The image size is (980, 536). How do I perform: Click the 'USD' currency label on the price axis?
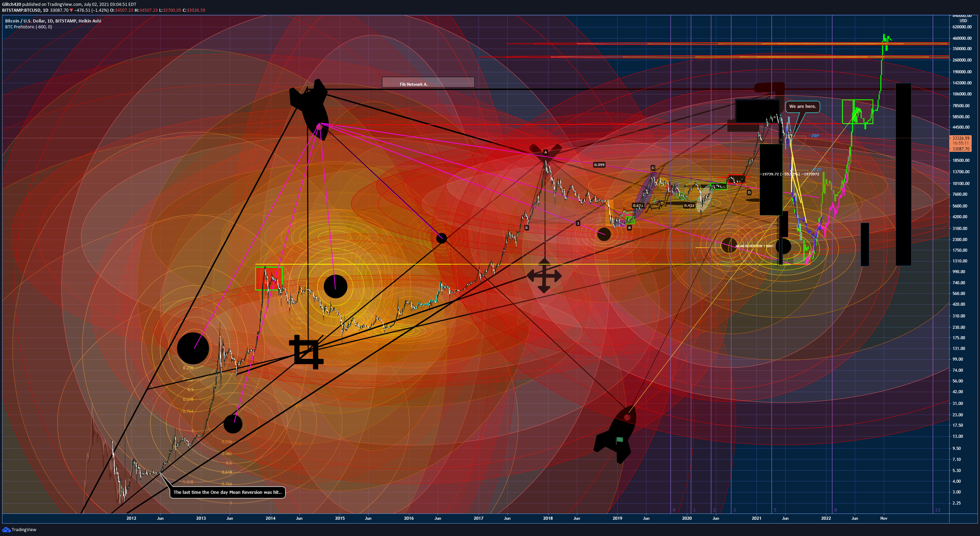tap(963, 20)
